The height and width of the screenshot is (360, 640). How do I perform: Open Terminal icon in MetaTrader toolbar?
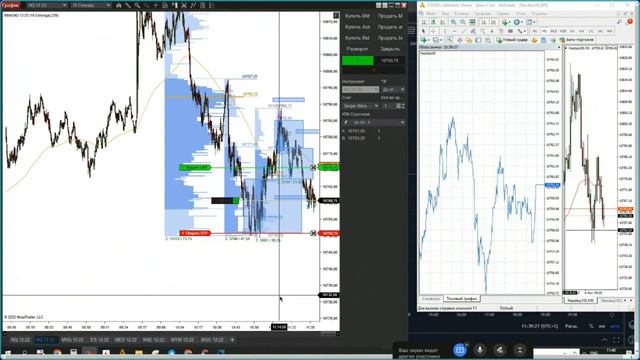[x=478, y=40]
